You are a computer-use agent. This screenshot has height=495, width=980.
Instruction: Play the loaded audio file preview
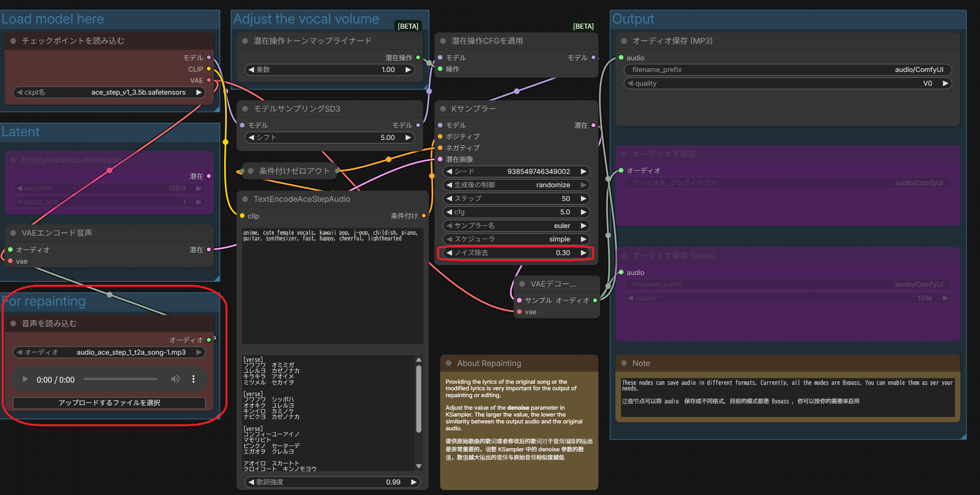tap(25, 379)
